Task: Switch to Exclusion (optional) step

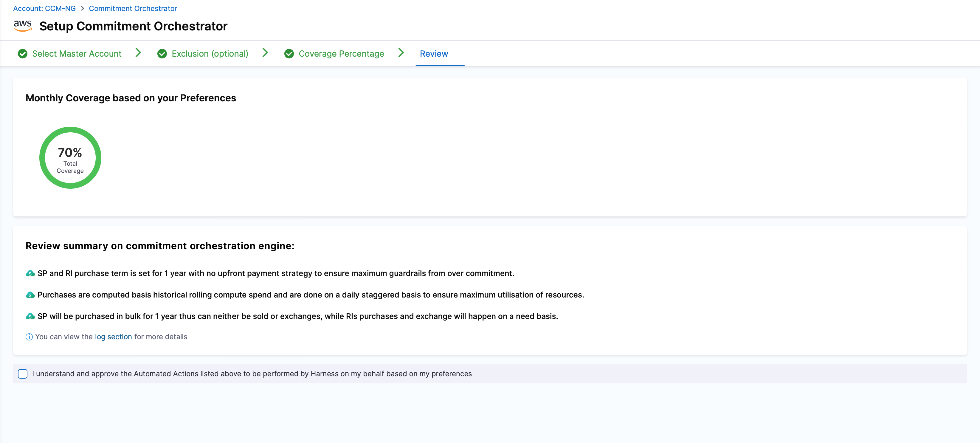Action: click(210, 54)
